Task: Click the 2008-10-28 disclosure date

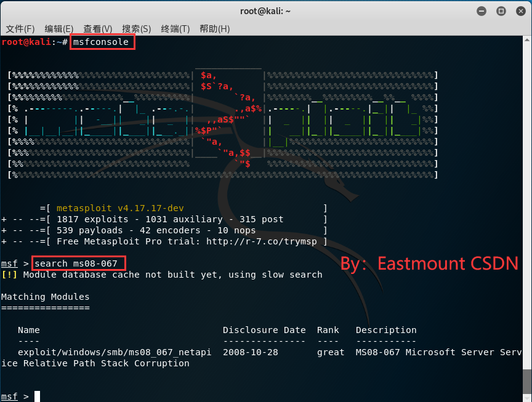Action: click(251, 353)
